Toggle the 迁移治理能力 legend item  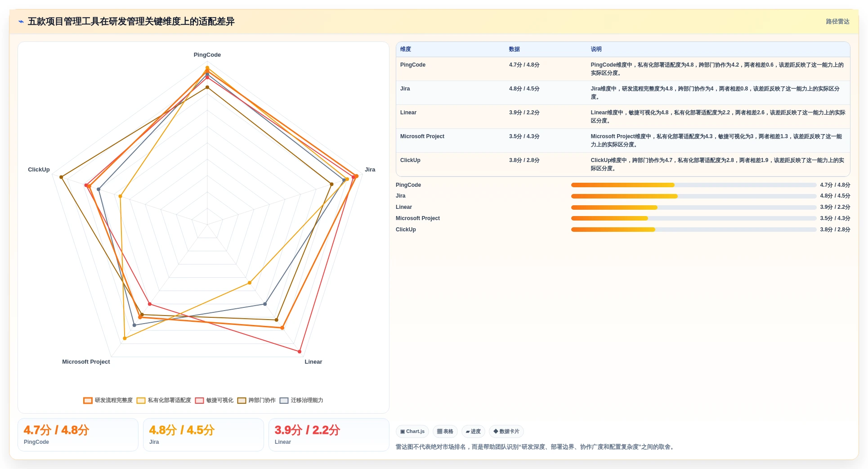301,400
